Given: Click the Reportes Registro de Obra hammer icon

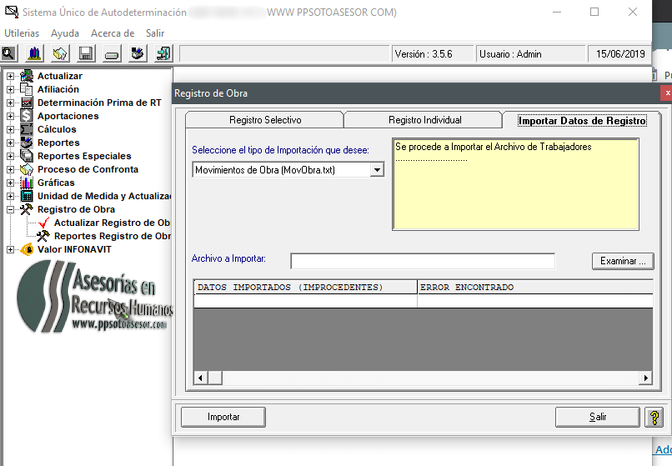Looking at the screenshot, I should (x=43, y=236).
